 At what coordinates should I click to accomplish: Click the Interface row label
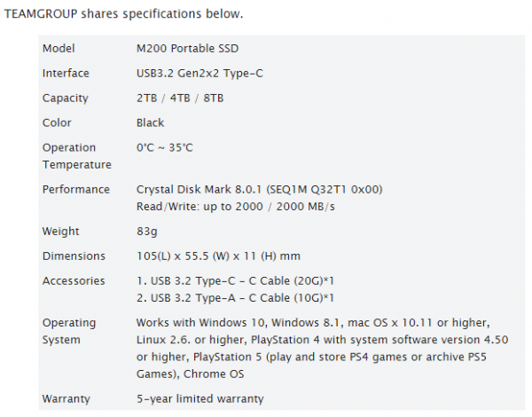66,73
